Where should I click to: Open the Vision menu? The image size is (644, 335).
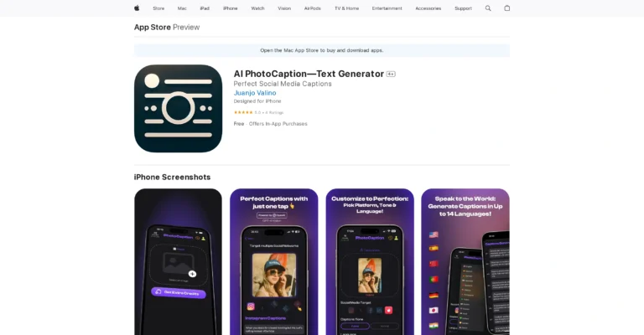pyautogui.click(x=284, y=8)
